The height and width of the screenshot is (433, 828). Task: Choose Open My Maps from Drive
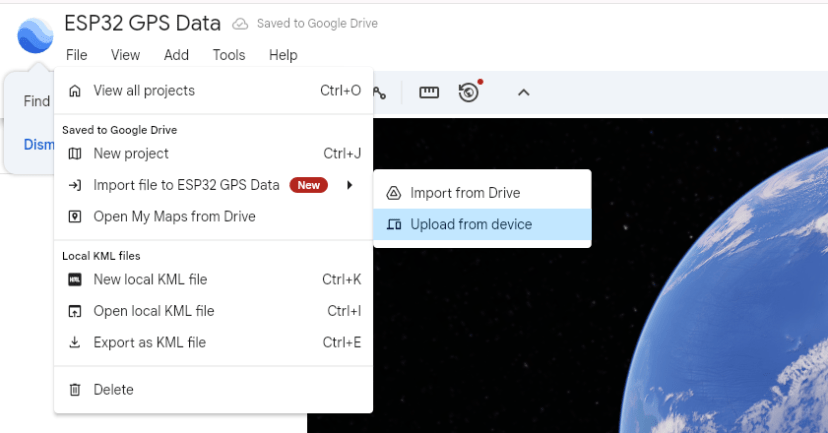(174, 217)
